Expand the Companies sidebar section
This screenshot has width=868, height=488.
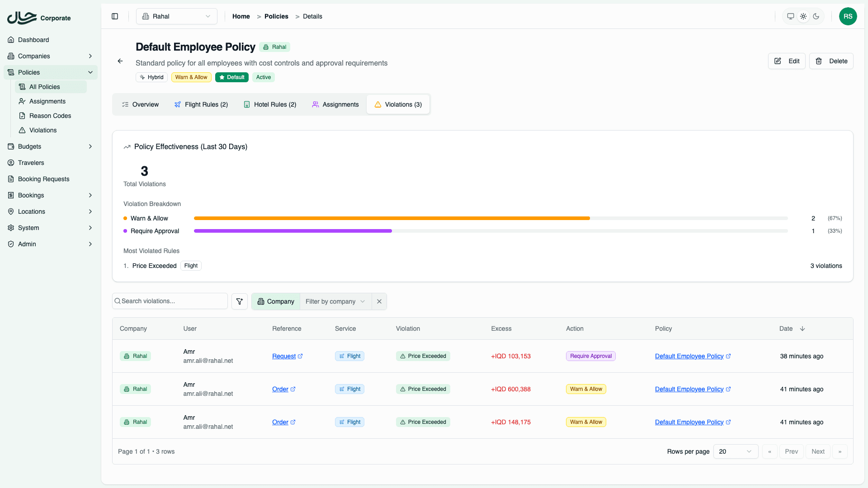50,56
